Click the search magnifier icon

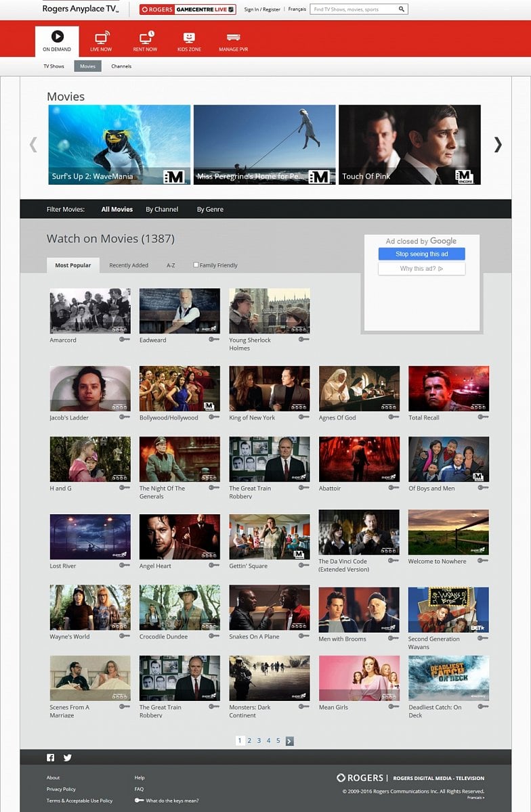(401, 9)
